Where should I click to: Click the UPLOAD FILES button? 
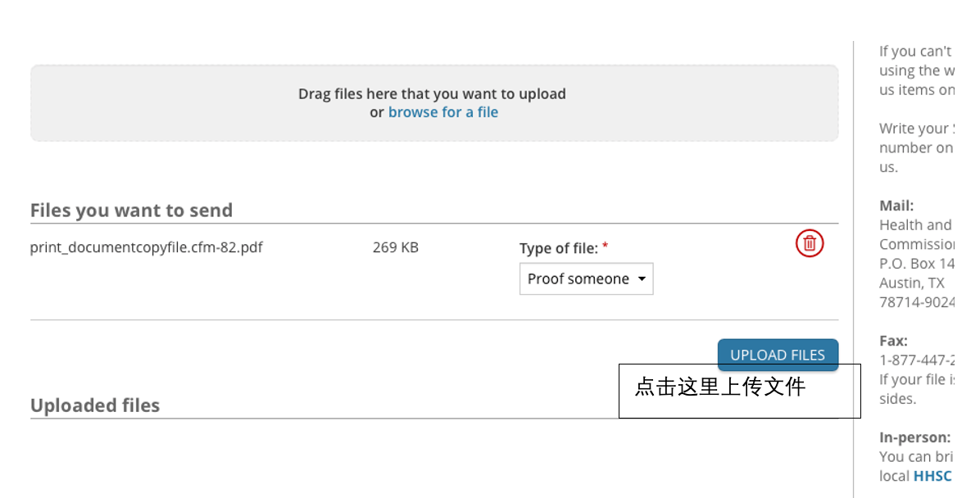pos(778,355)
